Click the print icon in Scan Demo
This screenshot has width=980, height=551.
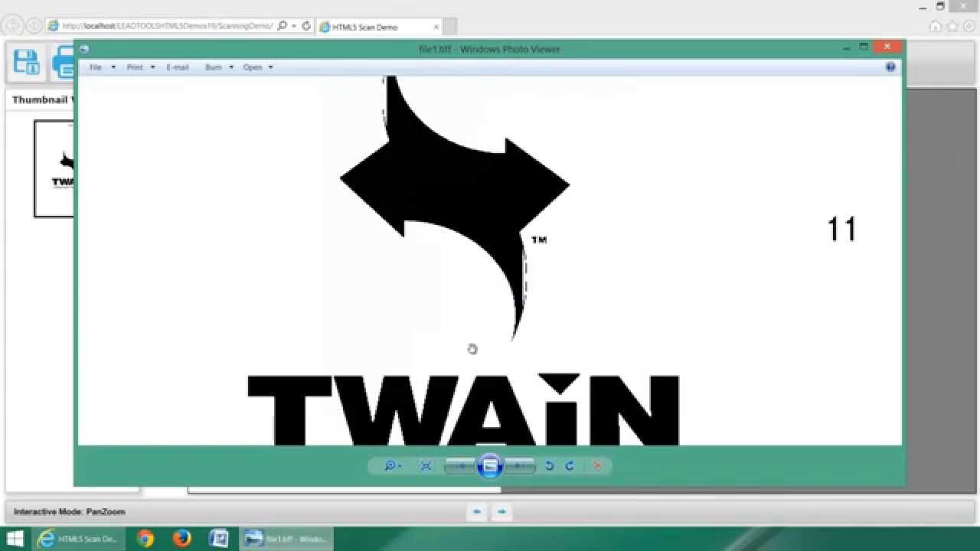coord(63,63)
